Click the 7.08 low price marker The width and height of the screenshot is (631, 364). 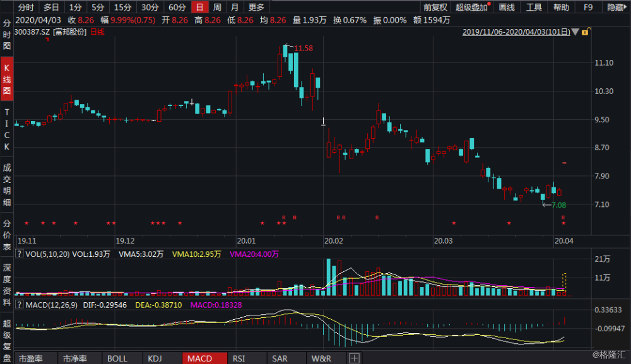pyautogui.click(x=558, y=205)
